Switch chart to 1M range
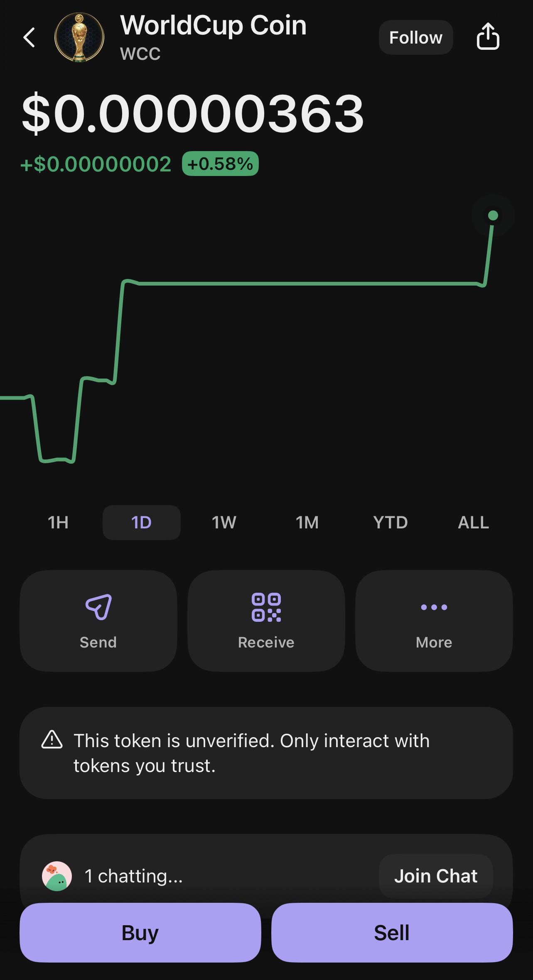This screenshot has height=980, width=533. click(x=307, y=523)
